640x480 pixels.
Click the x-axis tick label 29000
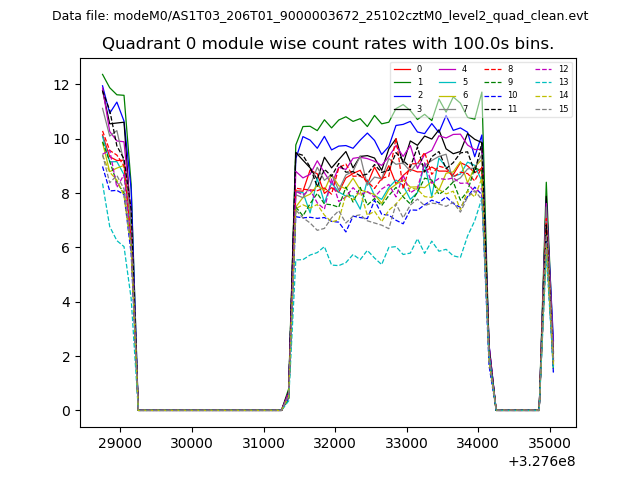pyautogui.click(x=120, y=442)
